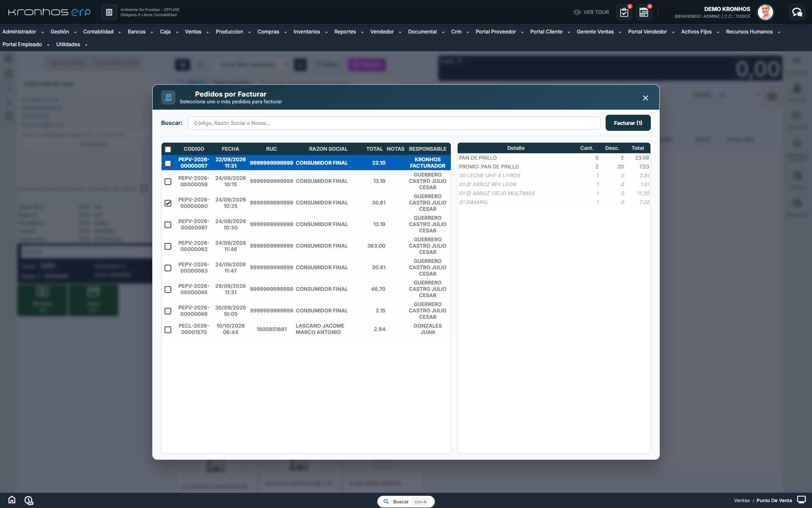The image size is (812, 508).
Task: Open the Reportes menu
Action: (349, 32)
